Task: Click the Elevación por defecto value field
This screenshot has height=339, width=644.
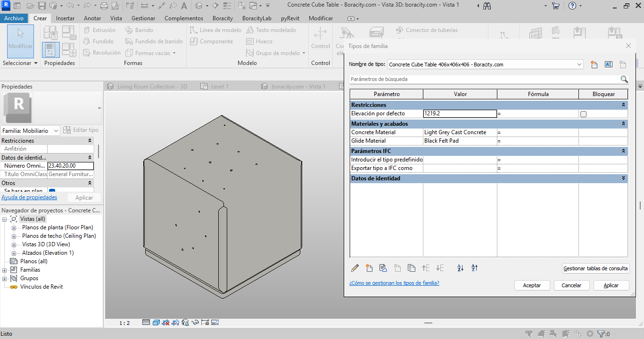Action: coord(460,113)
